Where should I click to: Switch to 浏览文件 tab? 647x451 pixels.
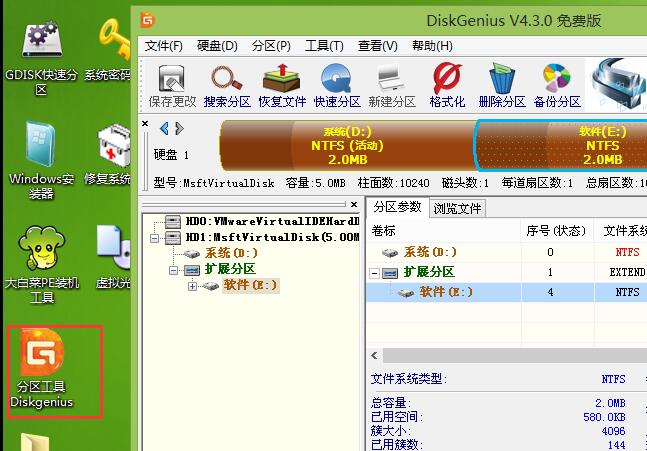pos(457,208)
